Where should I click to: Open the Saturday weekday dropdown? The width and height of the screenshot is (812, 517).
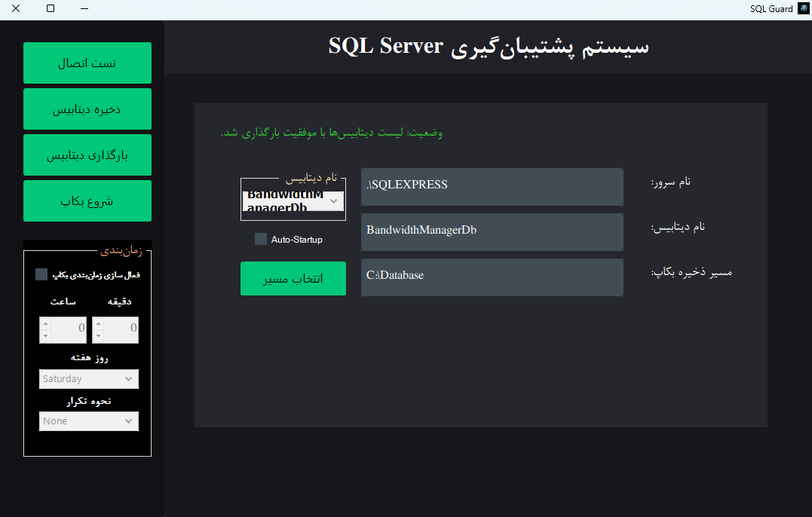[88, 379]
